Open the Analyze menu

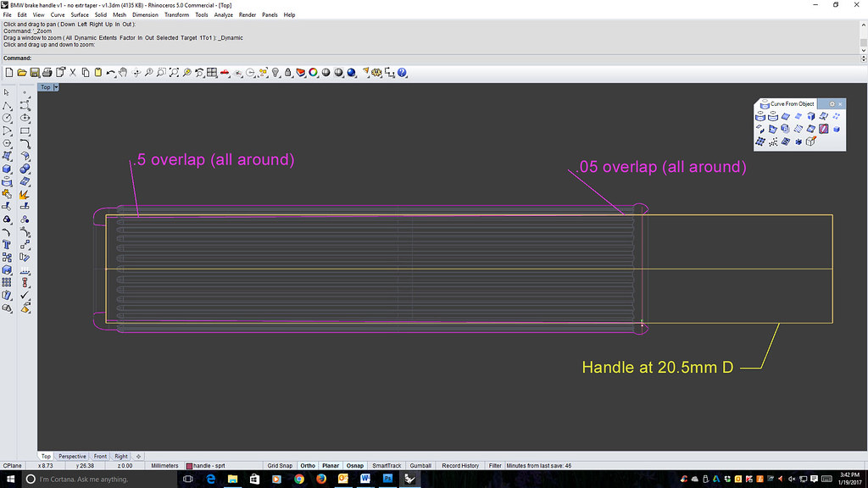224,15
